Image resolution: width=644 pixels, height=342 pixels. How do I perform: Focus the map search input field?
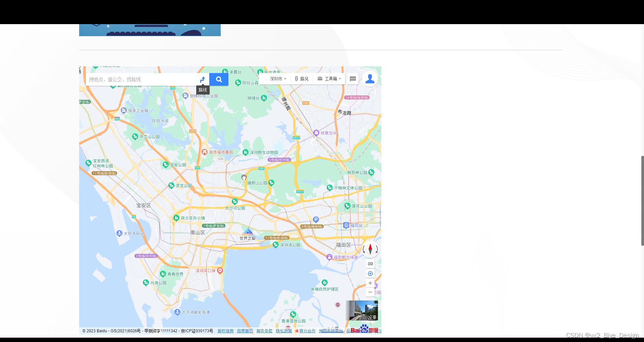pyautogui.click(x=141, y=79)
